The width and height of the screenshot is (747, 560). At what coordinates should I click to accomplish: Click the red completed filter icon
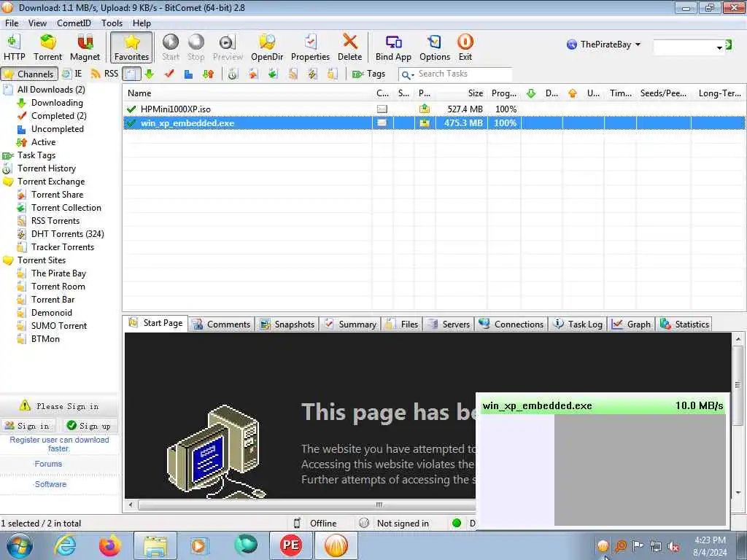(169, 74)
